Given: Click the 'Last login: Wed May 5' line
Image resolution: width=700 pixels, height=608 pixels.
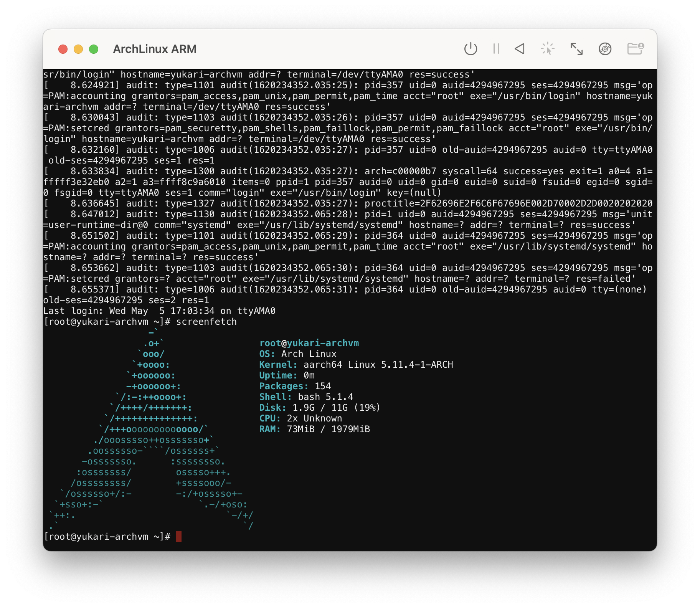Looking at the screenshot, I should pyautogui.click(x=159, y=311).
